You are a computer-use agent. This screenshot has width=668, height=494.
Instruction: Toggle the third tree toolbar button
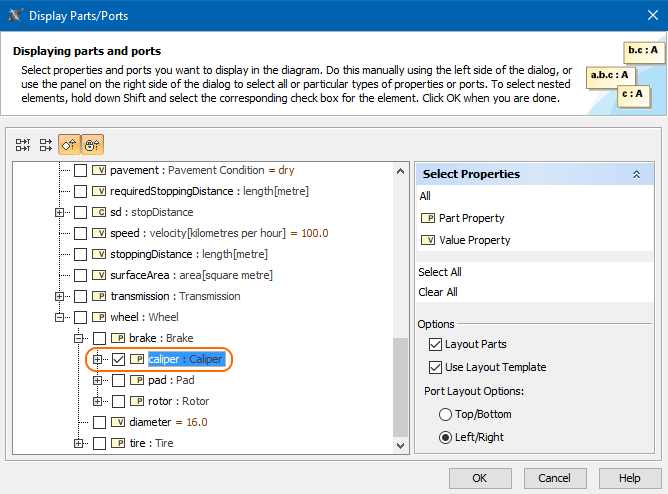(69, 145)
